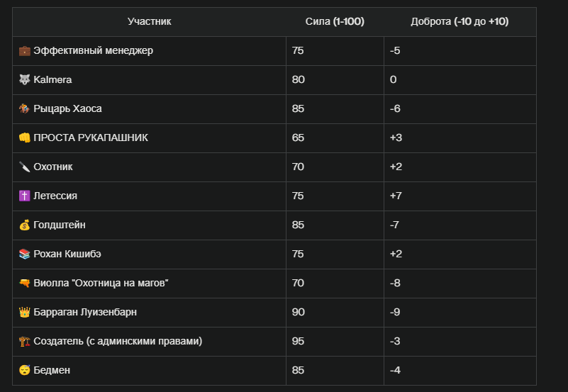The image size is (568, 392).
Task: Select the water pistol emoji by Виолла
Action: [x=25, y=283]
